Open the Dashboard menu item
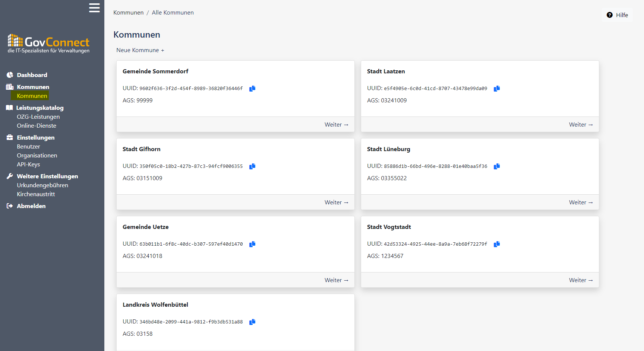Image resolution: width=644 pixels, height=351 pixels. coord(32,75)
